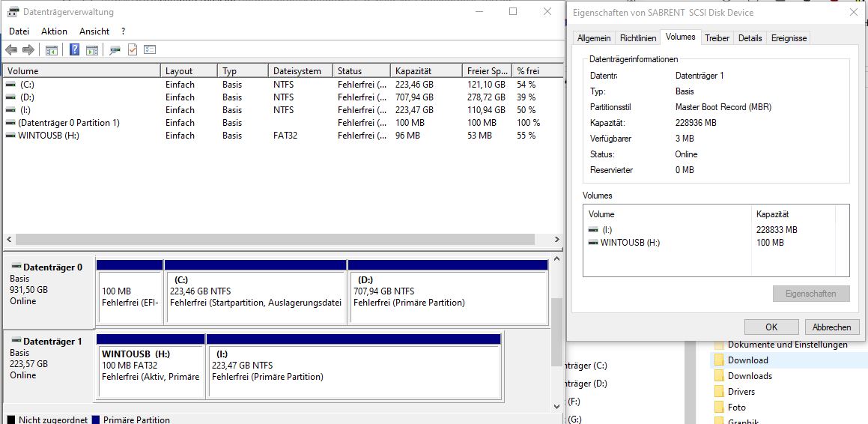Click drive icon of (I:) in volume list

pyautogui.click(x=10, y=110)
